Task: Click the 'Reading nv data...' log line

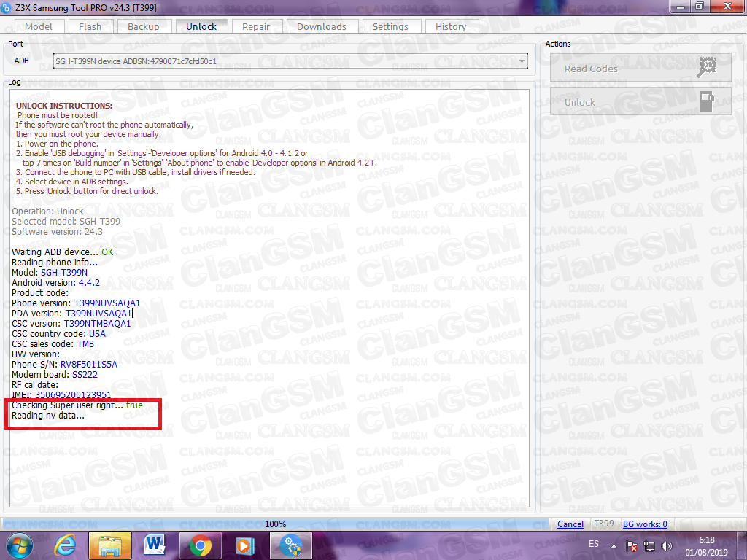Action: tap(48, 415)
